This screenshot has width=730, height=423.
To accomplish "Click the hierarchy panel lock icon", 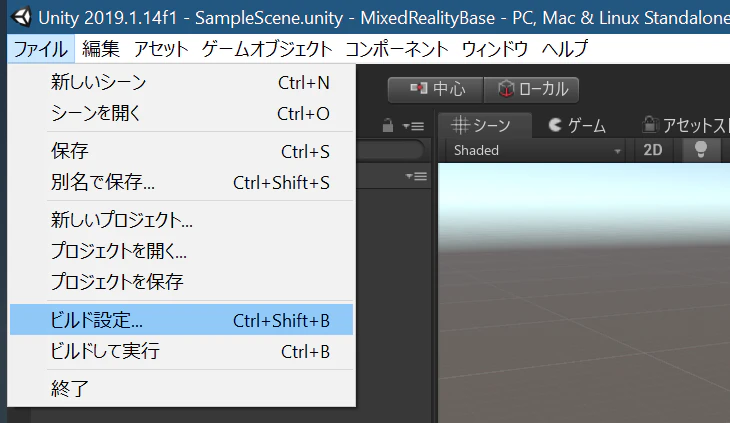I will [387, 126].
